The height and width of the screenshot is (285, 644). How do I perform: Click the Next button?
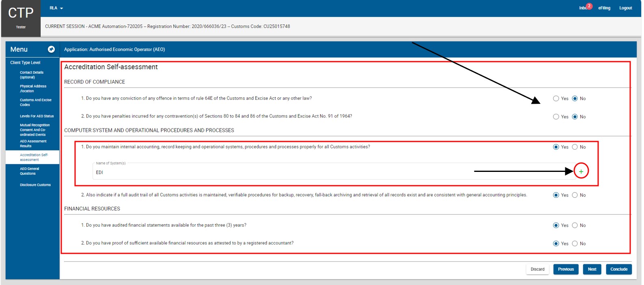coord(592,269)
